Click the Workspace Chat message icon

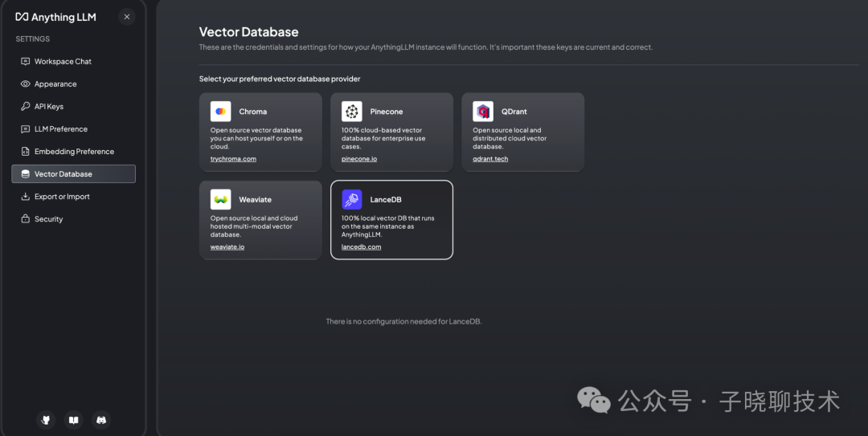click(25, 61)
